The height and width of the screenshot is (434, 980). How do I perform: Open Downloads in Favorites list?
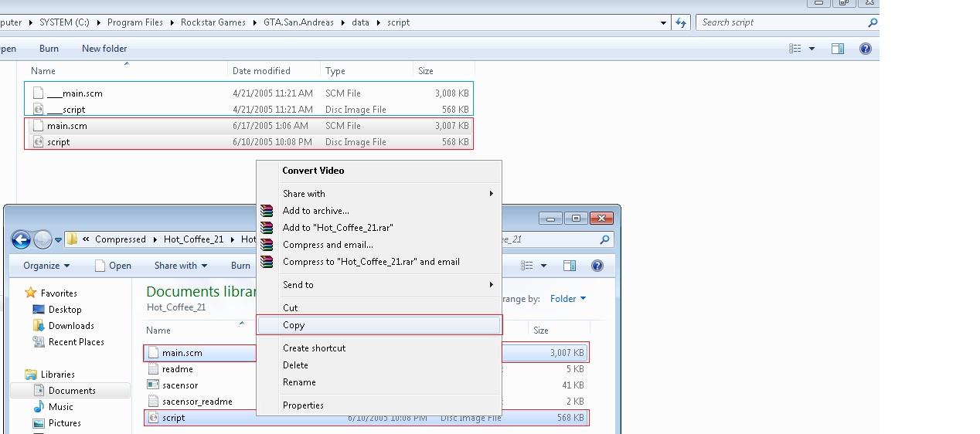tap(71, 326)
